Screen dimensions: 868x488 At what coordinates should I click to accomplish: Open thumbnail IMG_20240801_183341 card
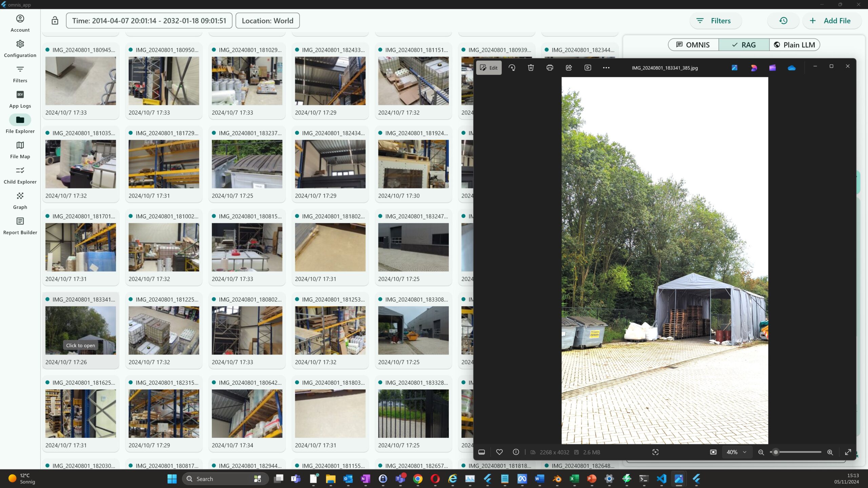[x=81, y=330]
